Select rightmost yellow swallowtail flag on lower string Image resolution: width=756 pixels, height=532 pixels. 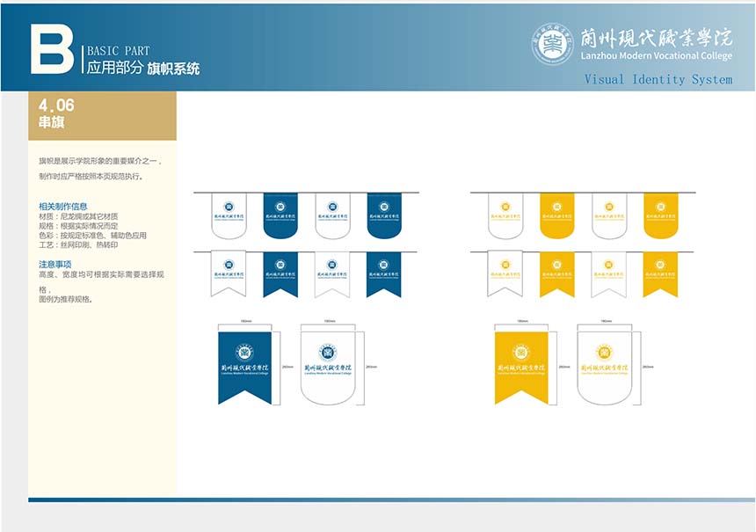pos(660,272)
